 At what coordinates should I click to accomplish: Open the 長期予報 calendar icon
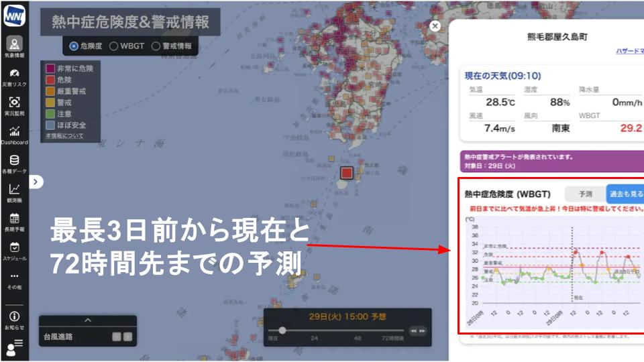tap(14, 220)
